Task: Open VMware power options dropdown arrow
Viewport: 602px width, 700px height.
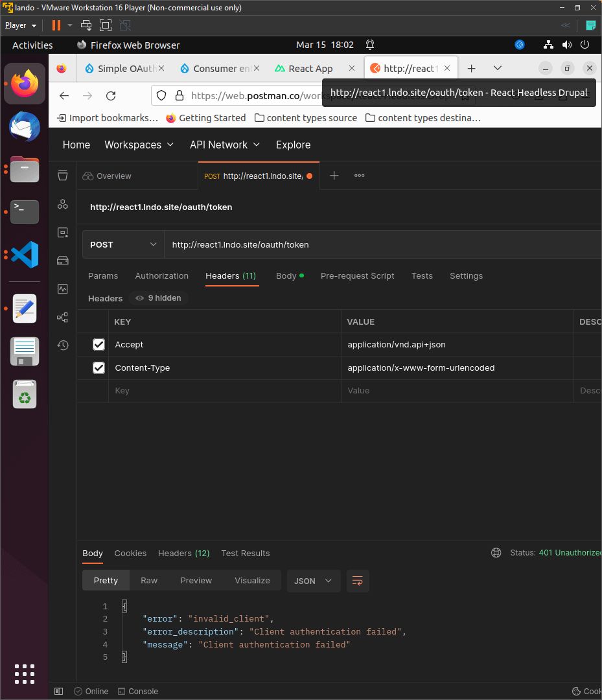Action: 70,25
